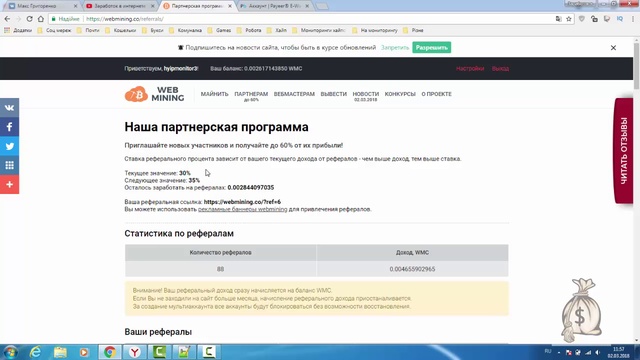Open МАЙНИТЬ menu item
Viewport: 640px width, 360px height.
tap(214, 94)
